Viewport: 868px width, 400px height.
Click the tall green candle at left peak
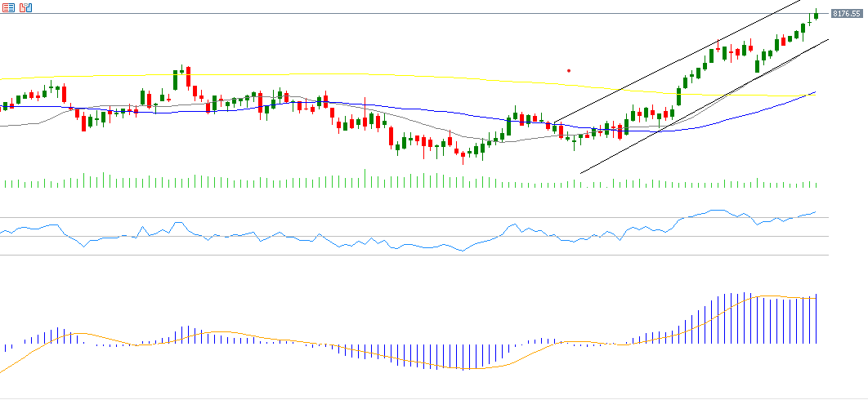pyautogui.click(x=176, y=80)
